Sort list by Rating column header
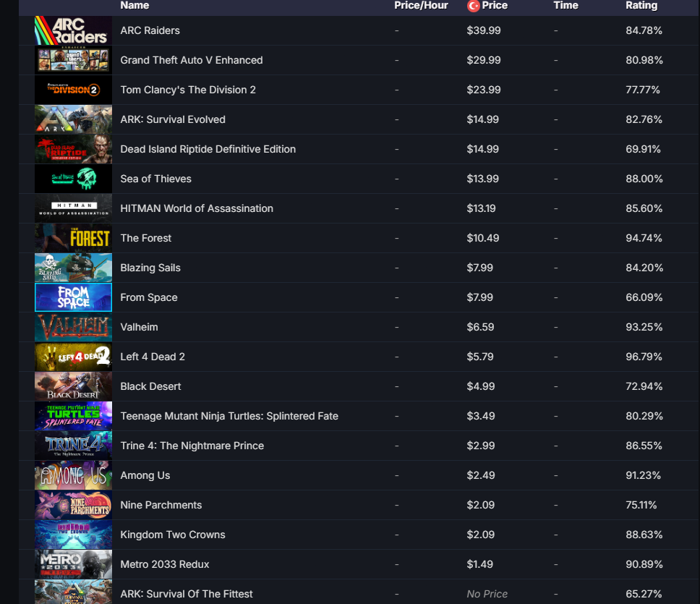700x604 pixels. [x=641, y=5]
